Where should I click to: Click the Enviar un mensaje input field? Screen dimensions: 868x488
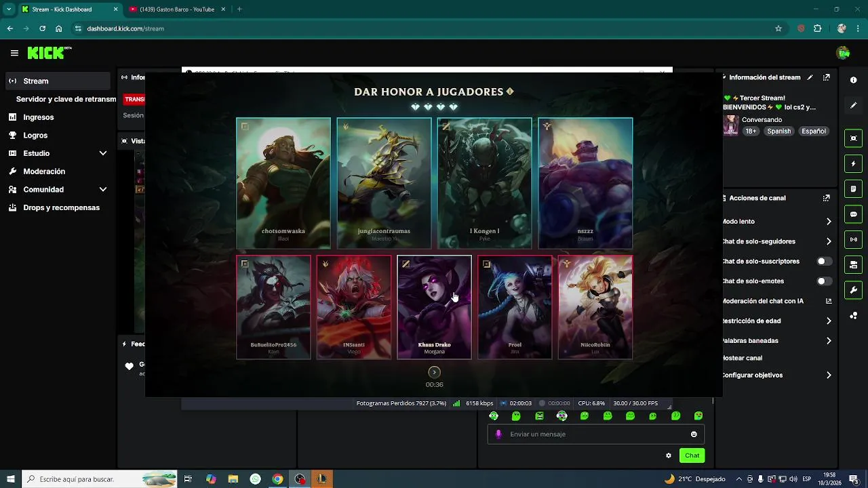pyautogui.click(x=597, y=434)
